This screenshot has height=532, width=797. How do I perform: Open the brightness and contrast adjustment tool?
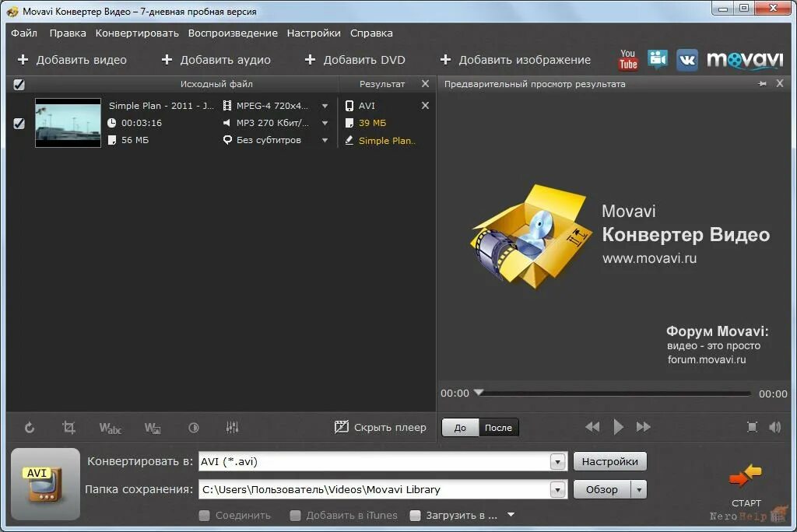(194, 428)
